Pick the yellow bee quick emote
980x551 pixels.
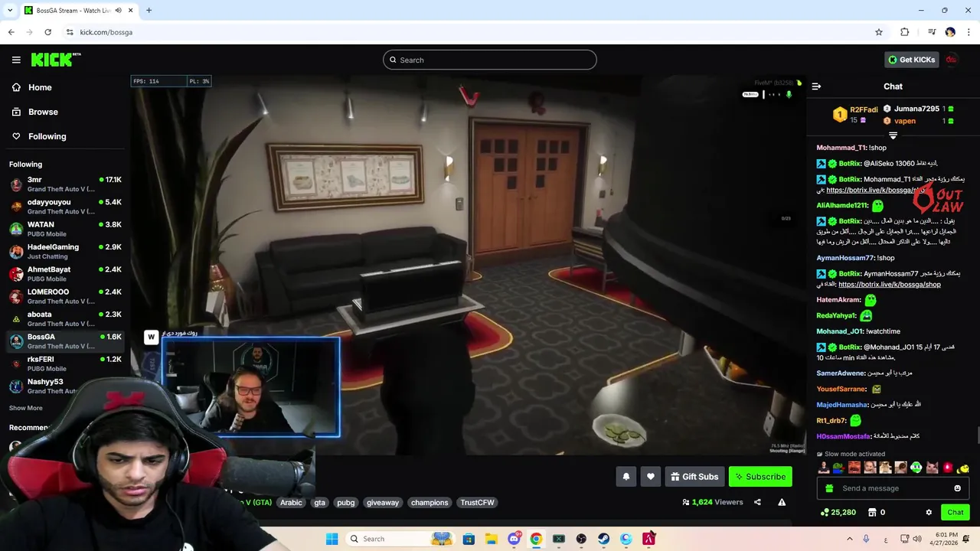(x=963, y=468)
